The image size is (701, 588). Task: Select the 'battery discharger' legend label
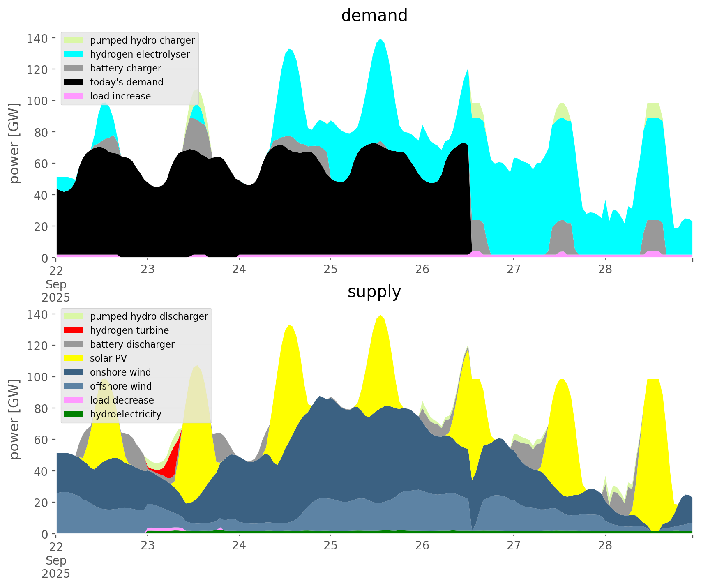pos(132,344)
